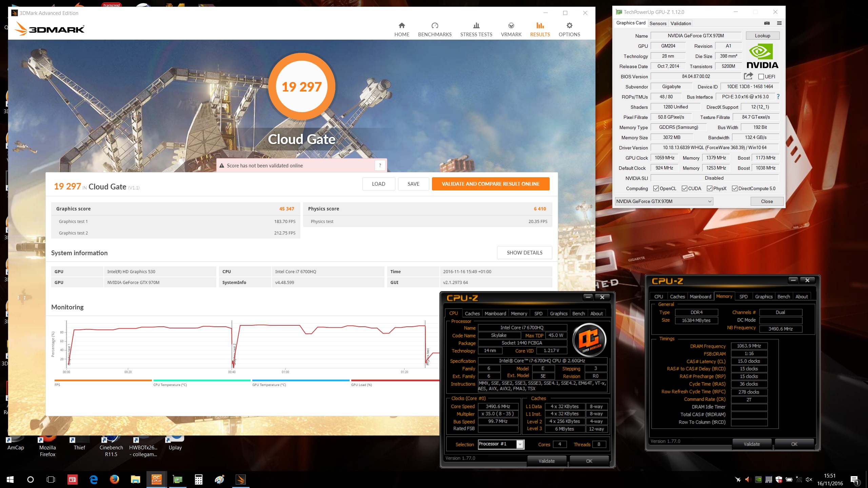Click the GPU Name field in GPU-Z
Viewport: 868px width, 488px height.
[x=696, y=36]
